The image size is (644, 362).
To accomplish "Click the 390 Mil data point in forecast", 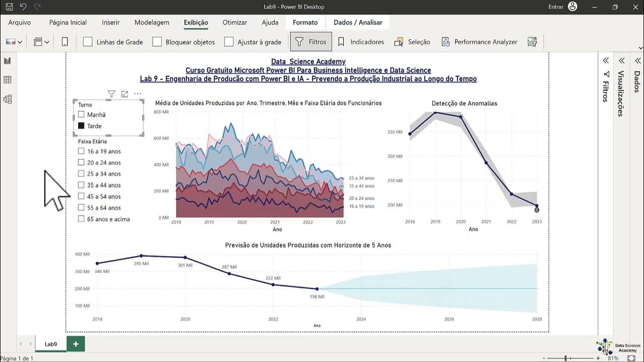I will click(x=141, y=256).
